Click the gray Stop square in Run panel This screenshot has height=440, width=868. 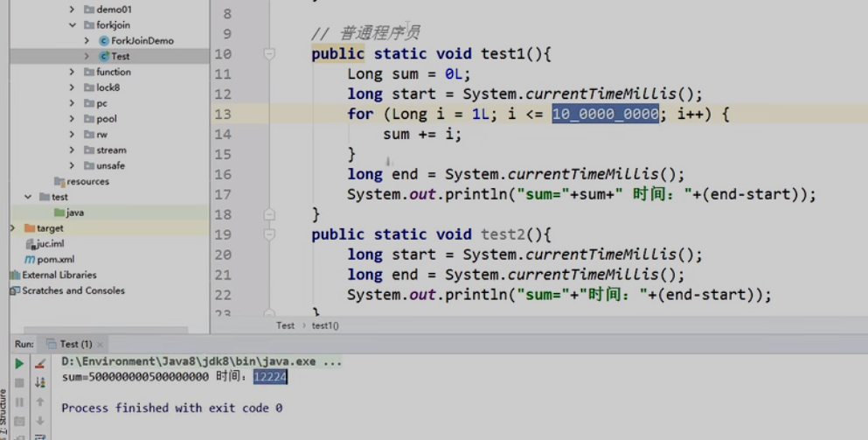19,383
